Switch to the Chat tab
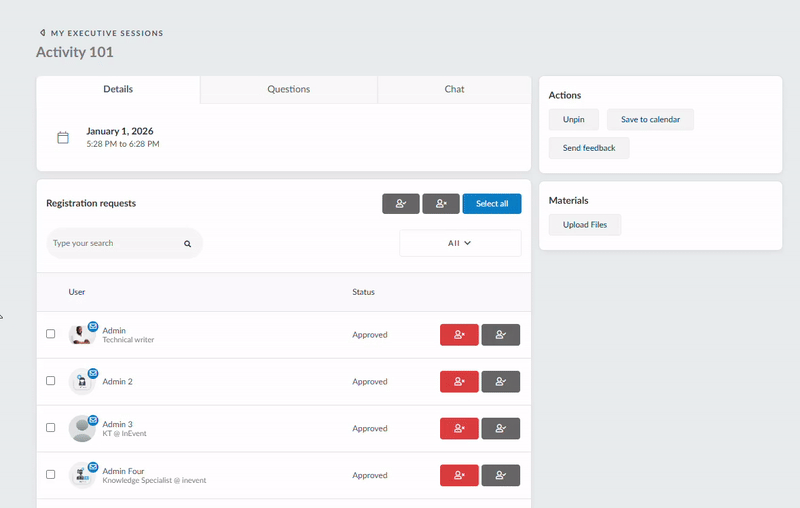Image resolution: width=800 pixels, height=508 pixels. 454,89
